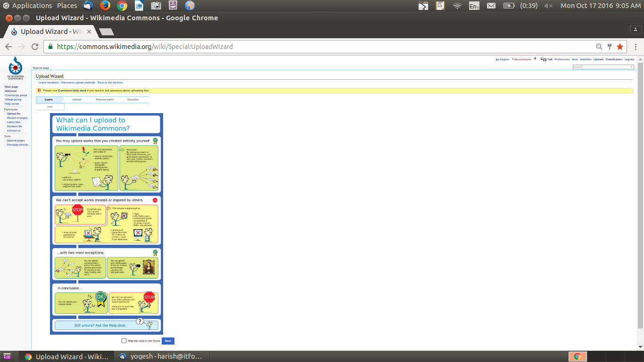Open the 'Alternative upload methods' link

[x=78, y=82]
